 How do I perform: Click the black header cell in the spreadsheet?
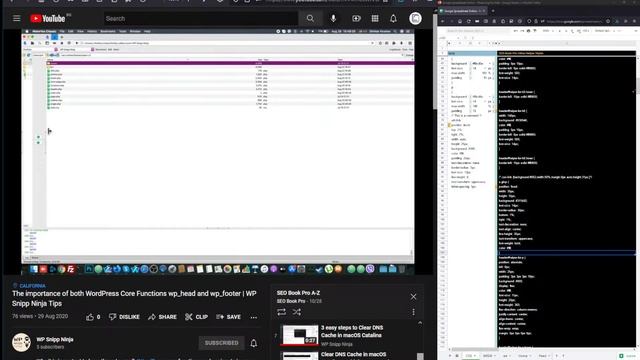click(566, 53)
